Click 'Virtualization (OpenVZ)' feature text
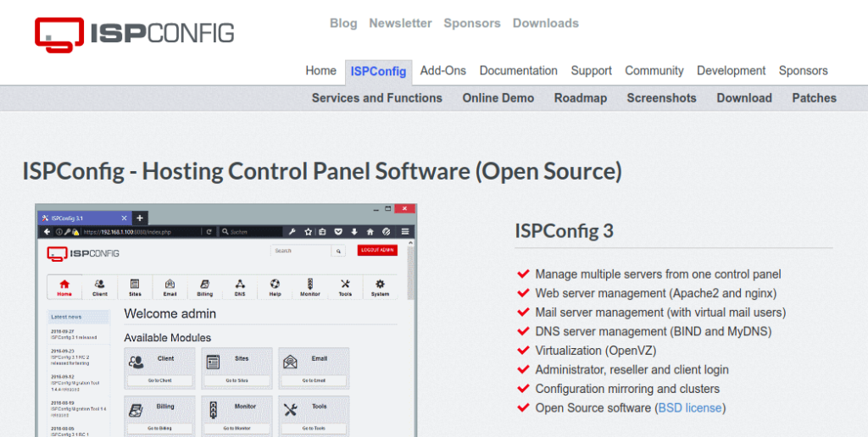868x437 pixels. (x=595, y=351)
